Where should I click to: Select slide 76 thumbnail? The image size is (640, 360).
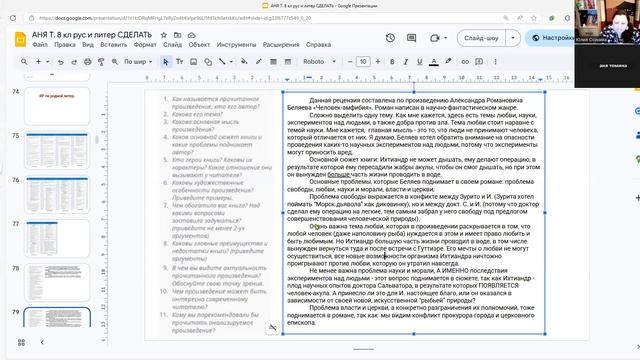(57, 194)
